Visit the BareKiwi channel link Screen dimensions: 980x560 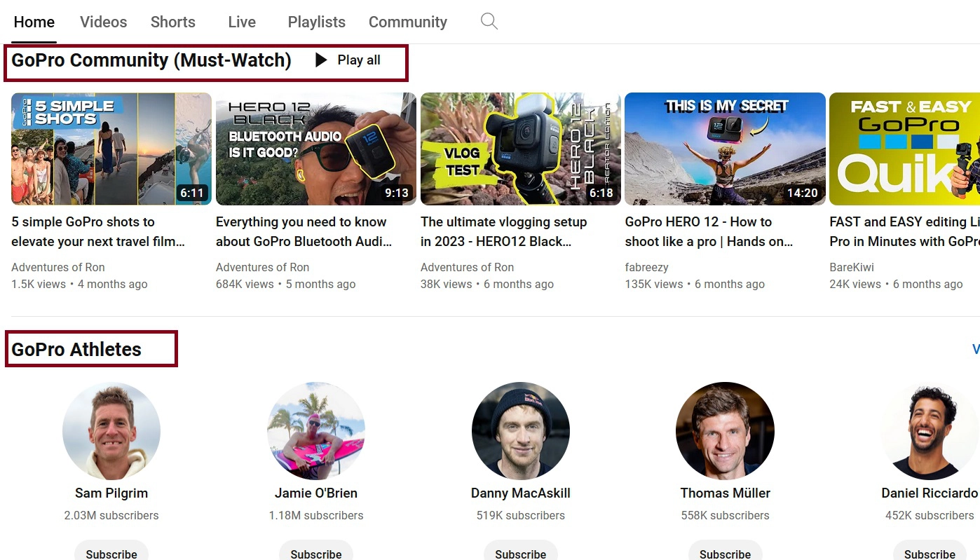click(x=852, y=267)
